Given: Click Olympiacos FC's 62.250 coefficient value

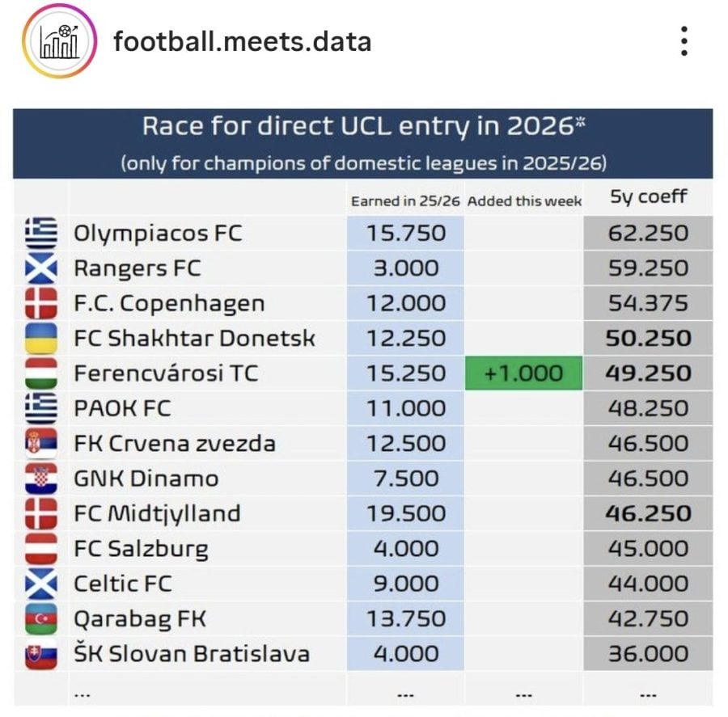Looking at the screenshot, I should [649, 234].
